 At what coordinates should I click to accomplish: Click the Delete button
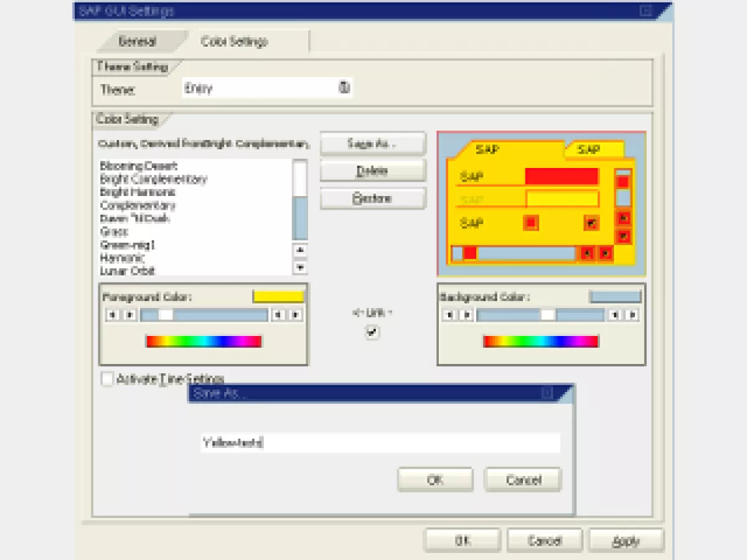[373, 170]
